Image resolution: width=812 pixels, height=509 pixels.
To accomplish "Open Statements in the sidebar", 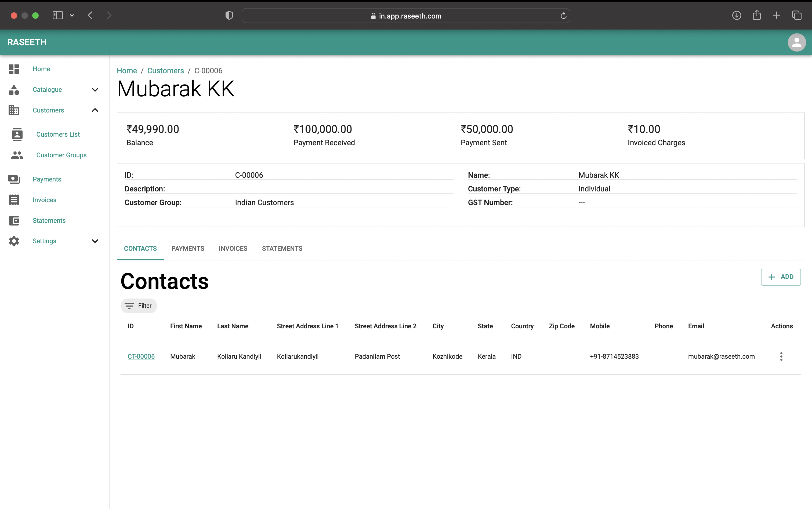I will [49, 220].
